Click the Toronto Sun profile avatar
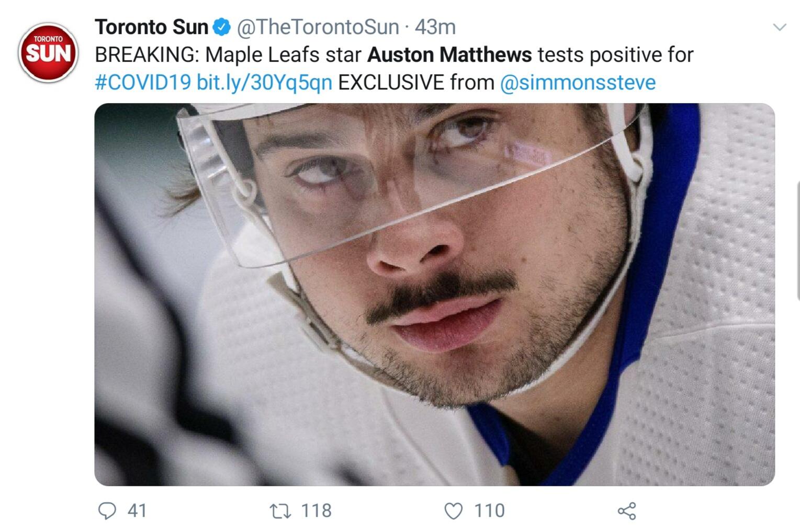The height and width of the screenshot is (532, 800). tap(48, 52)
